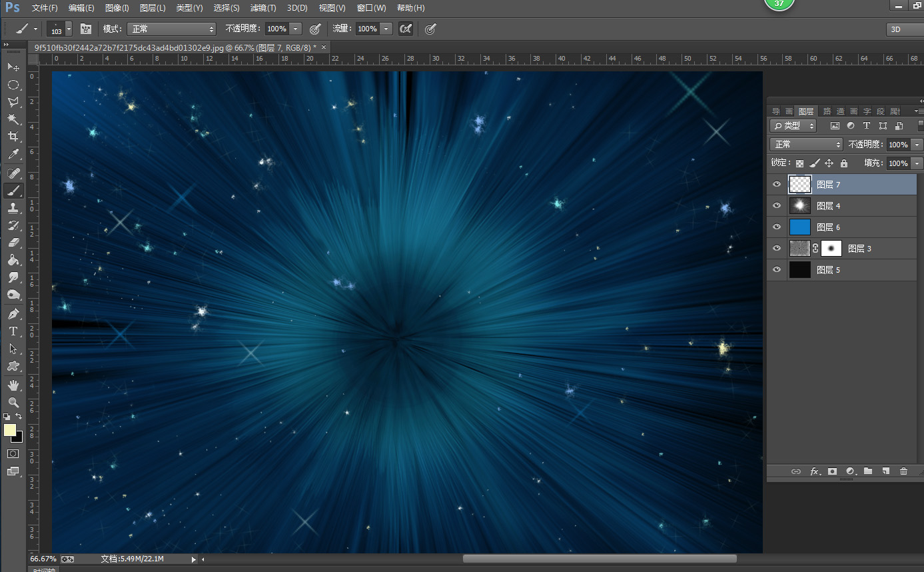Screen dimensions: 924x572
Task: Select the Path Selection tool
Action: point(13,349)
